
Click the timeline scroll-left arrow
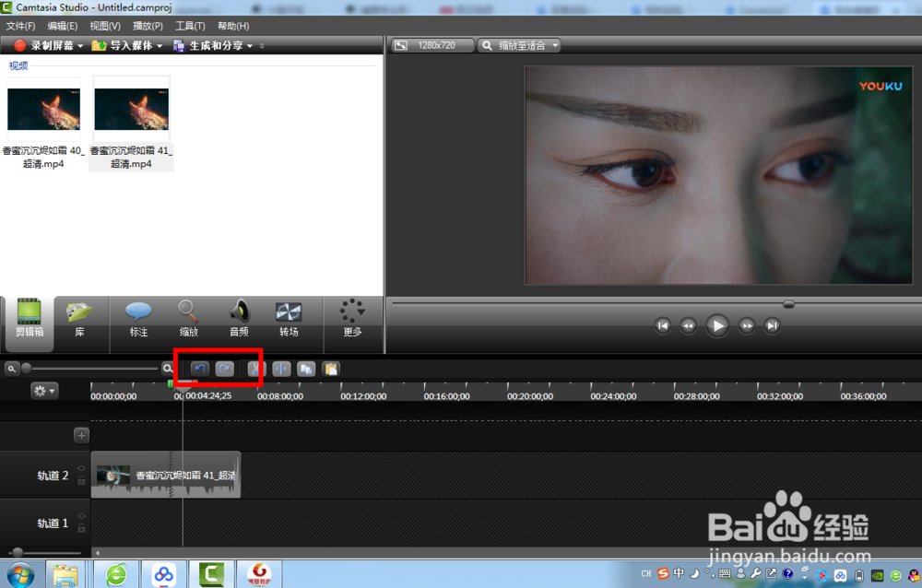pyautogui.click(x=98, y=553)
